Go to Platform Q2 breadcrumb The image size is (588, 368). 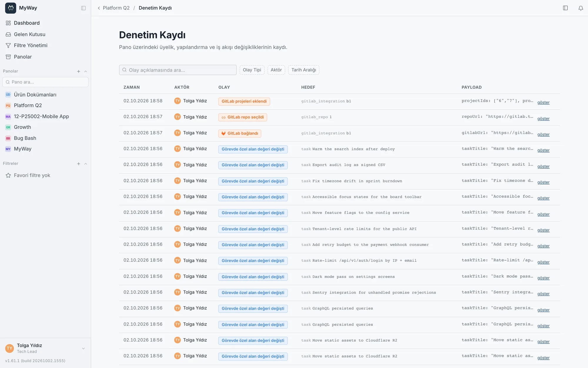click(116, 8)
